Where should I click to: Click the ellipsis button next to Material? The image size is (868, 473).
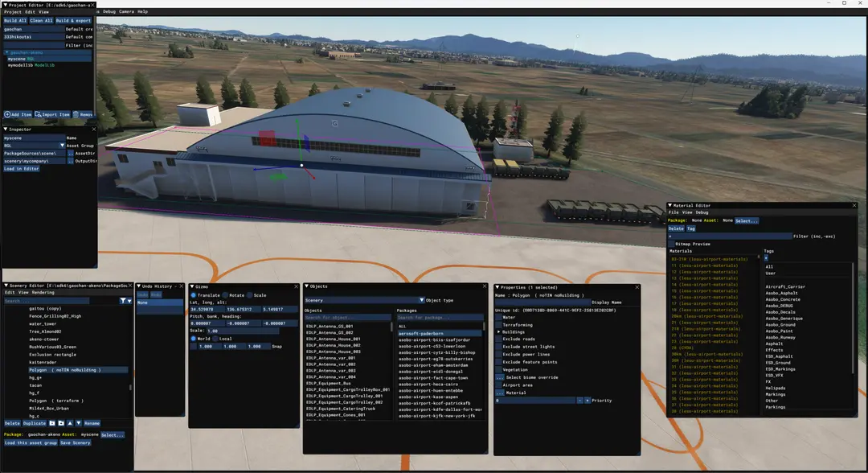499,393
